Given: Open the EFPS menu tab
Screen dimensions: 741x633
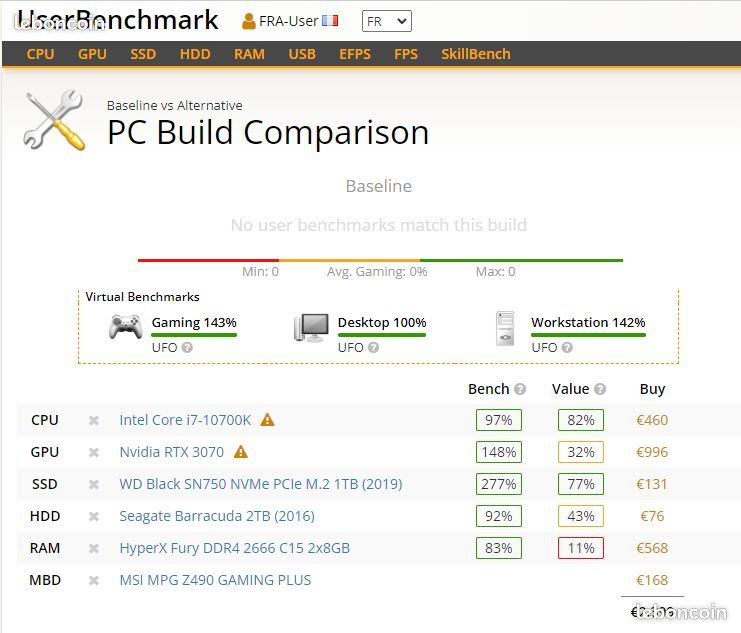Looking at the screenshot, I should coord(355,54).
